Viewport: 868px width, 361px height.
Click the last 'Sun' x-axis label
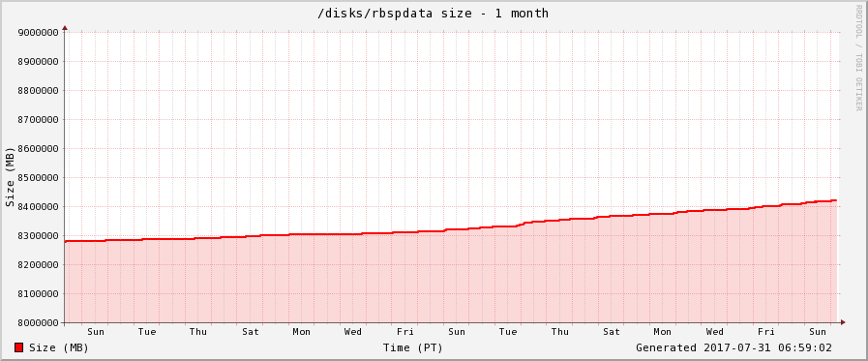[818, 332]
